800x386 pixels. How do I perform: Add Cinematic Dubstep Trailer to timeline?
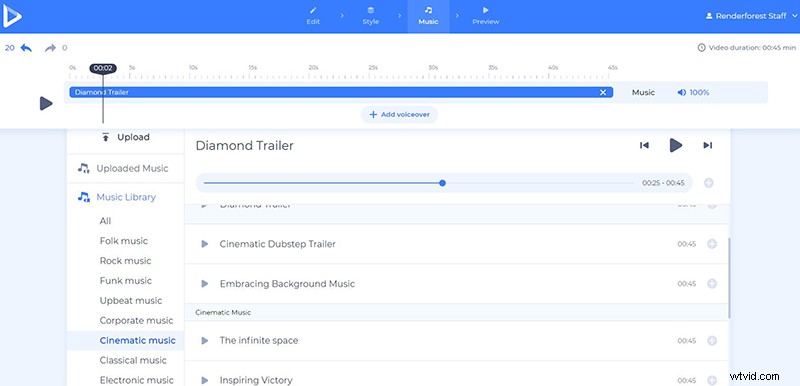712,244
